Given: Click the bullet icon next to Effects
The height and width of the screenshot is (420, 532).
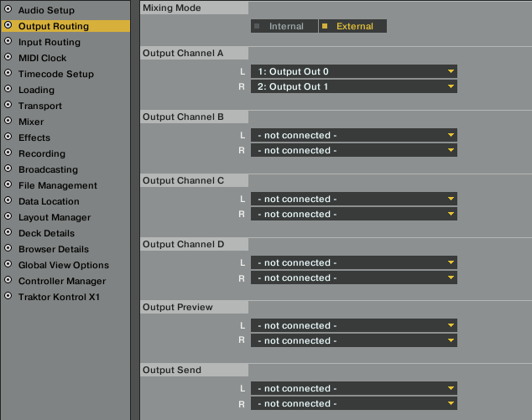Looking at the screenshot, I should [x=8, y=137].
